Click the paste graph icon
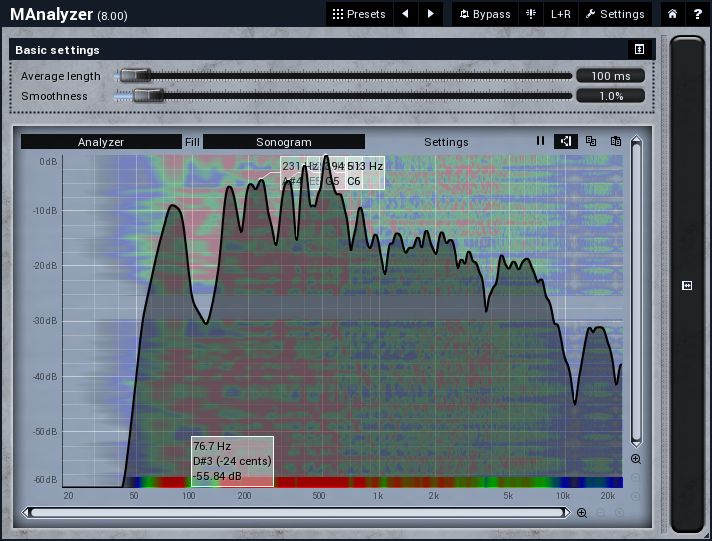The image size is (712, 541). (615, 141)
